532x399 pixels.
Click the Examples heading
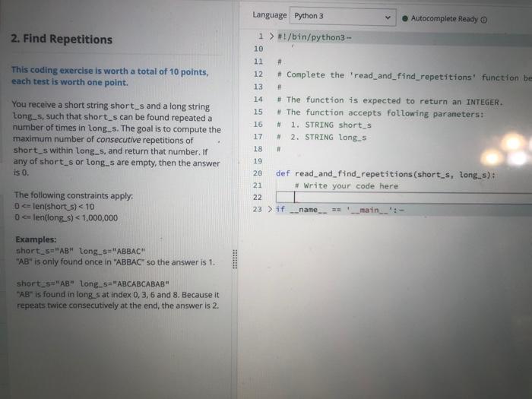pos(36,239)
